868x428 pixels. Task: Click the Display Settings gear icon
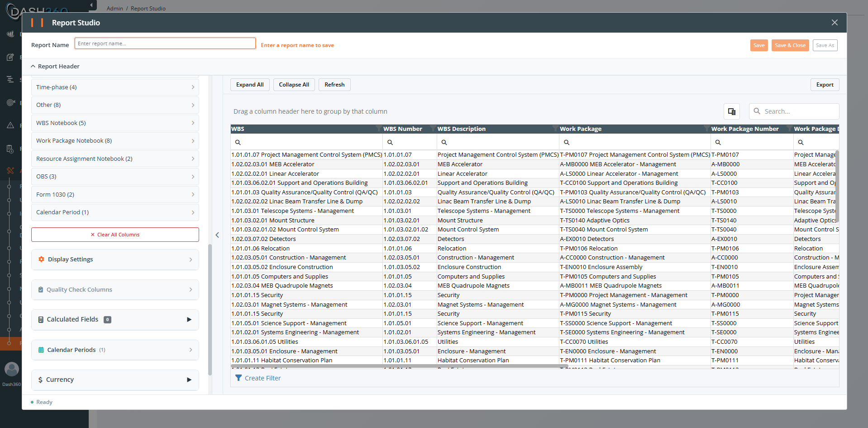pos(41,259)
